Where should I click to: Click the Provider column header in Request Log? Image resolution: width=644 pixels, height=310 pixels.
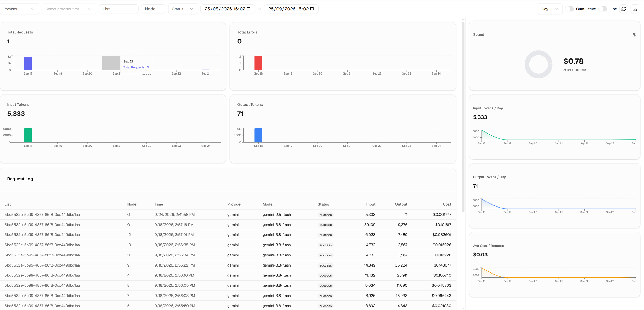[x=235, y=204]
